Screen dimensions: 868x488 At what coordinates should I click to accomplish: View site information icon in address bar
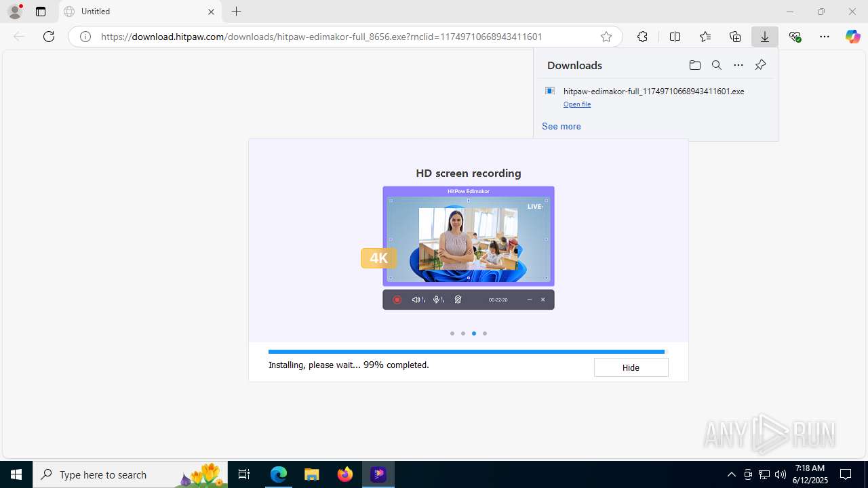(85, 37)
